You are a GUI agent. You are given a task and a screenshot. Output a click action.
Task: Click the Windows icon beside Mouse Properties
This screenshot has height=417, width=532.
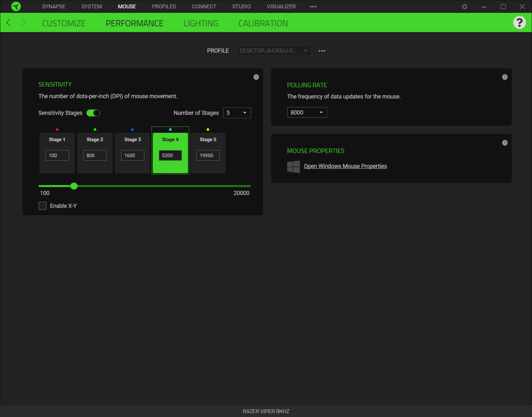point(293,166)
